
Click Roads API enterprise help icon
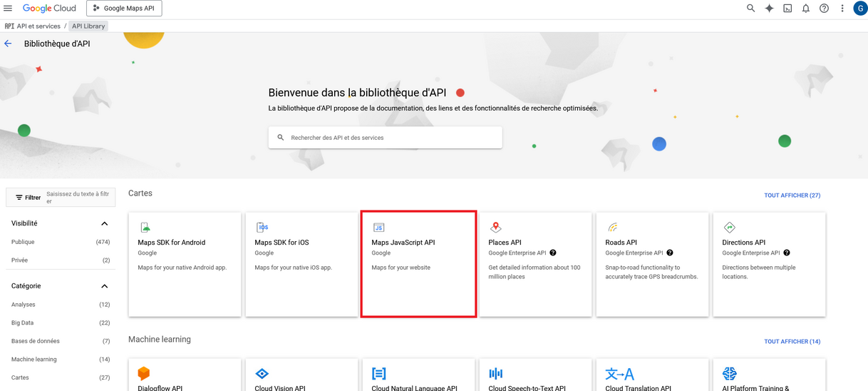click(670, 253)
